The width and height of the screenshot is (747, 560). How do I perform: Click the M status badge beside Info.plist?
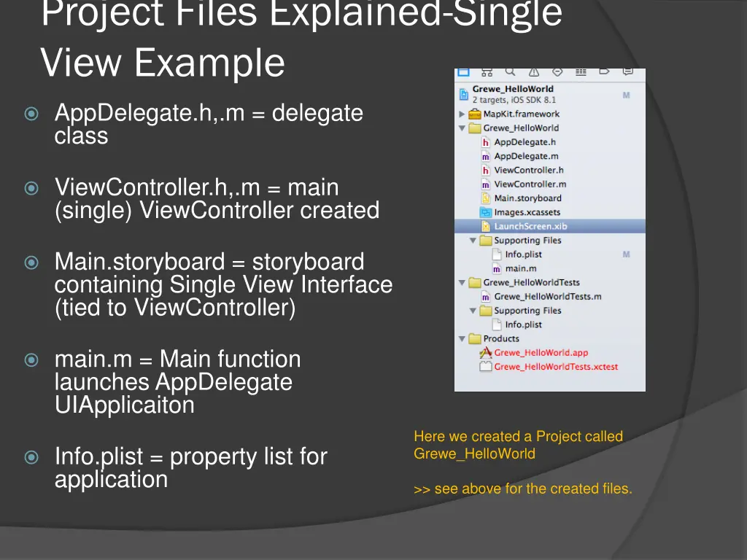[x=627, y=254]
